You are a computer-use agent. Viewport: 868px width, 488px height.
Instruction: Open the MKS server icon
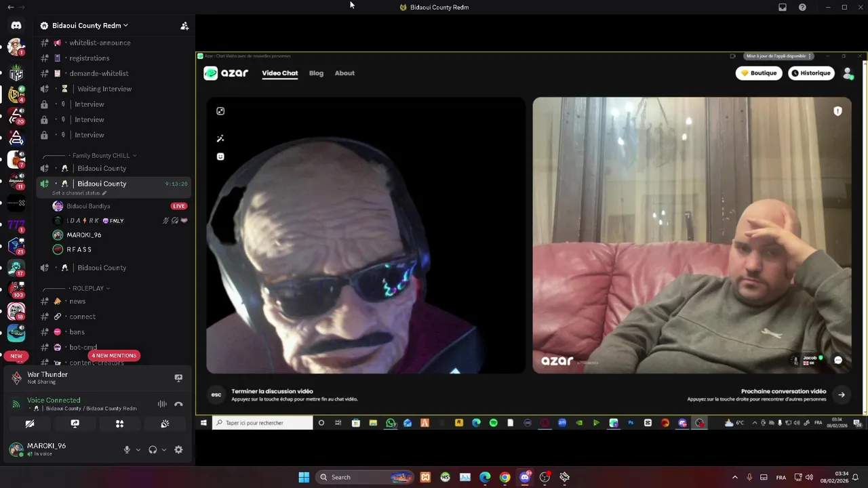tap(16, 73)
